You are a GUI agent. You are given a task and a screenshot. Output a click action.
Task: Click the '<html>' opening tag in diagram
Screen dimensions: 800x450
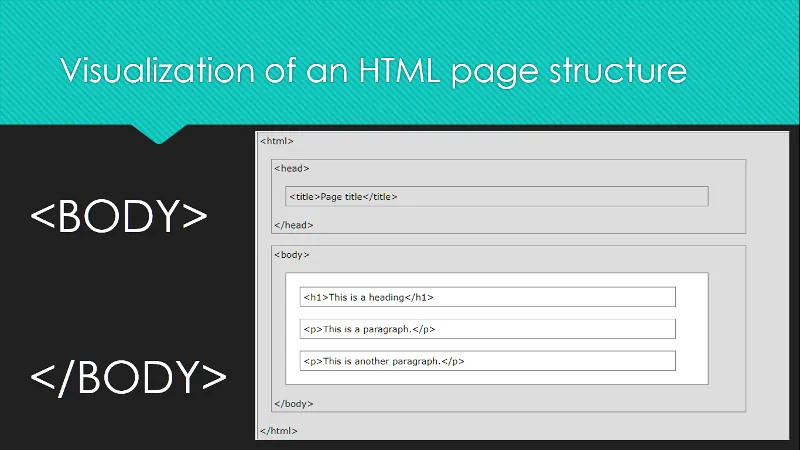click(x=277, y=141)
